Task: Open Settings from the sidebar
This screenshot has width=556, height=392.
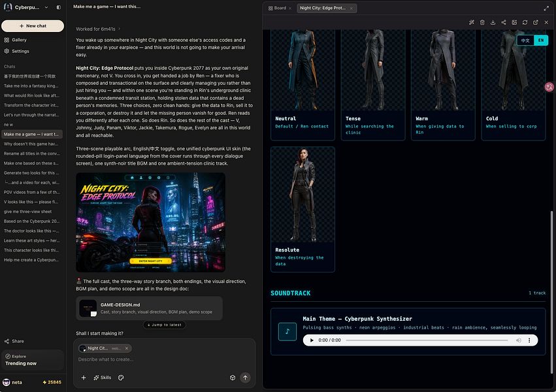Action: click(x=20, y=51)
